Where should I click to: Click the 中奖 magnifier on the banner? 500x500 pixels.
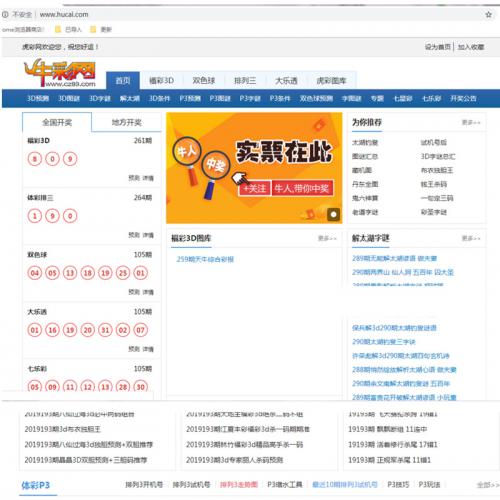215,166
